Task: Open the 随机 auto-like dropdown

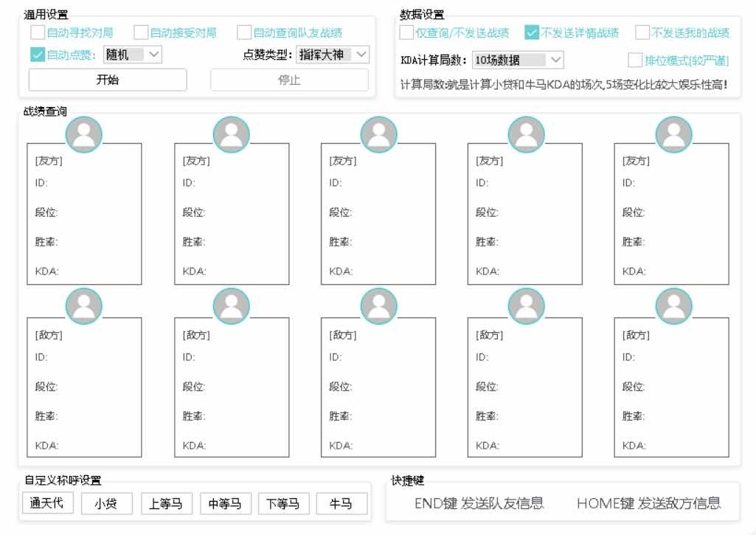Action: (x=133, y=55)
